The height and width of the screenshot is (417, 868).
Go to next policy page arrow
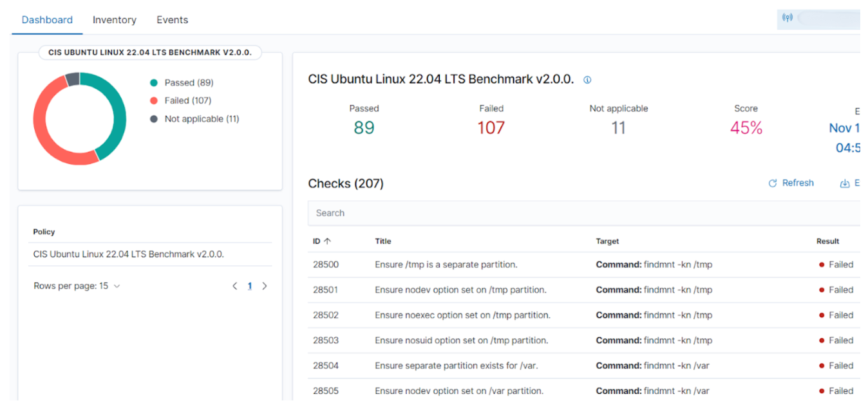pos(265,286)
